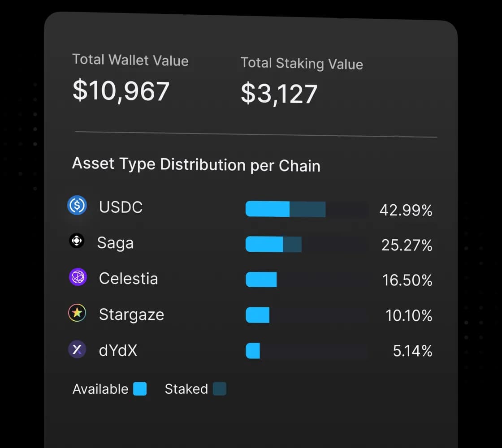The height and width of the screenshot is (448, 502).
Task: Click the $10,967 wallet value
Action: click(121, 91)
